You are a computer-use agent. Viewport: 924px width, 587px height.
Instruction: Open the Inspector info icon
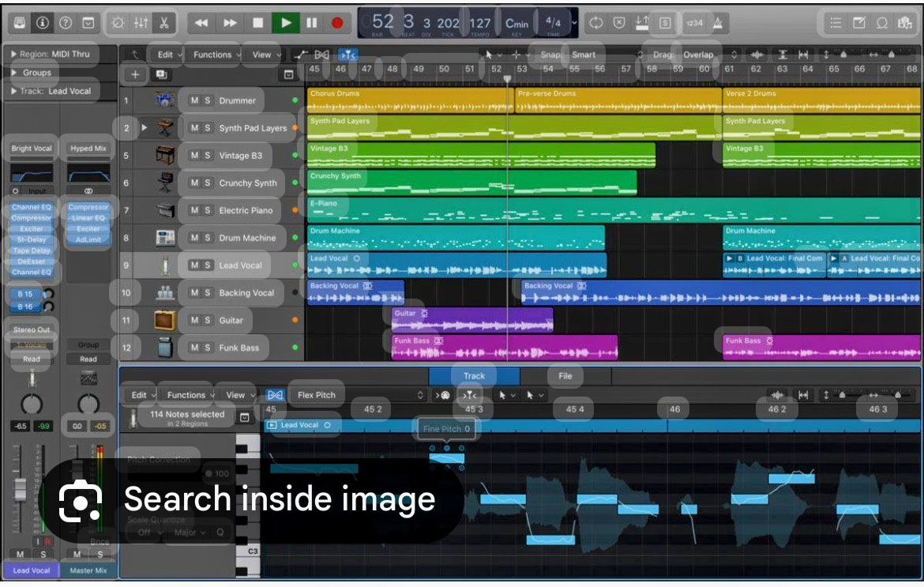43,23
